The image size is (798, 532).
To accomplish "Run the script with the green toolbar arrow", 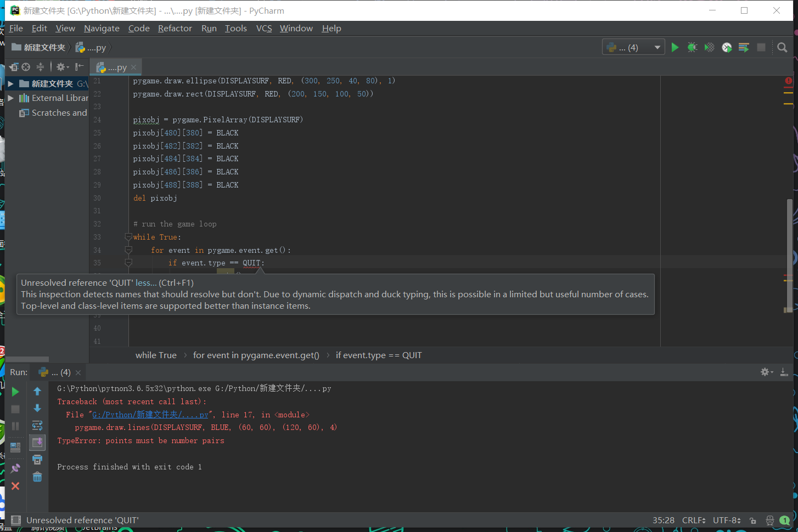I will tap(675, 48).
